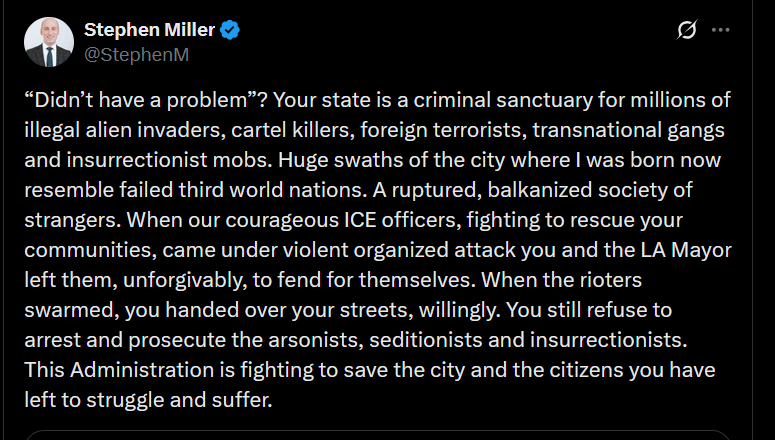Visit the Stephen Miller display name link
The image size is (775, 440).
pyautogui.click(x=150, y=30)
